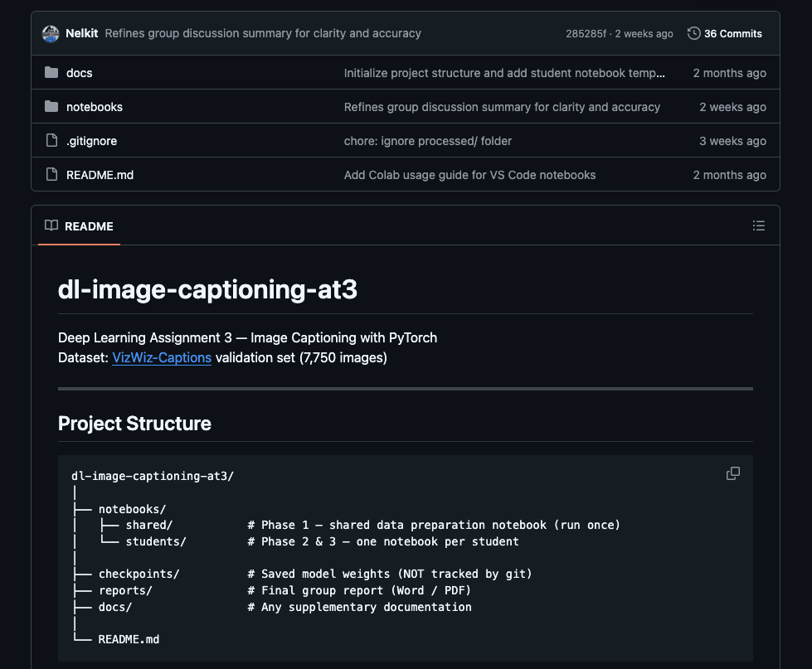Click the README.md file icon
This screenshot has width=812, height=669.
[x=51, y=174]
